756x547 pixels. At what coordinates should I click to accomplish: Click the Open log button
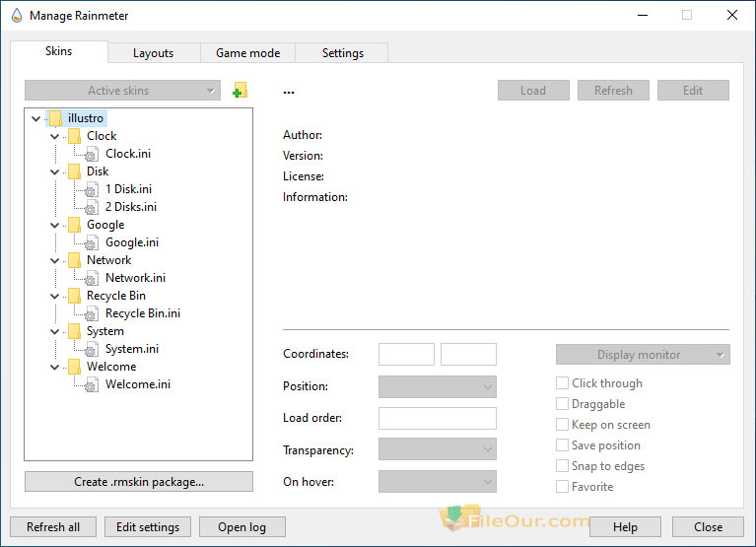[x=242, y=526]
